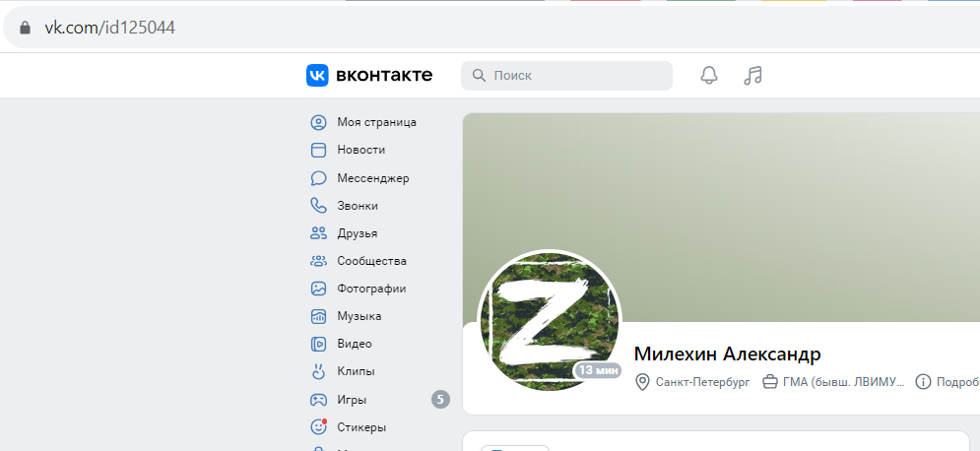Click the info icon beside Подробнее

tap(923, 382)
